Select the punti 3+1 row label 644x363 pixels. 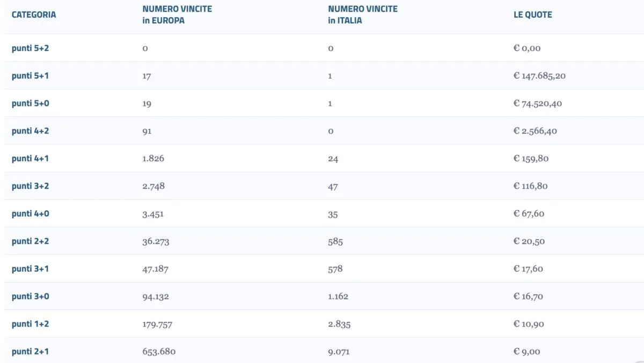[30, 269]
